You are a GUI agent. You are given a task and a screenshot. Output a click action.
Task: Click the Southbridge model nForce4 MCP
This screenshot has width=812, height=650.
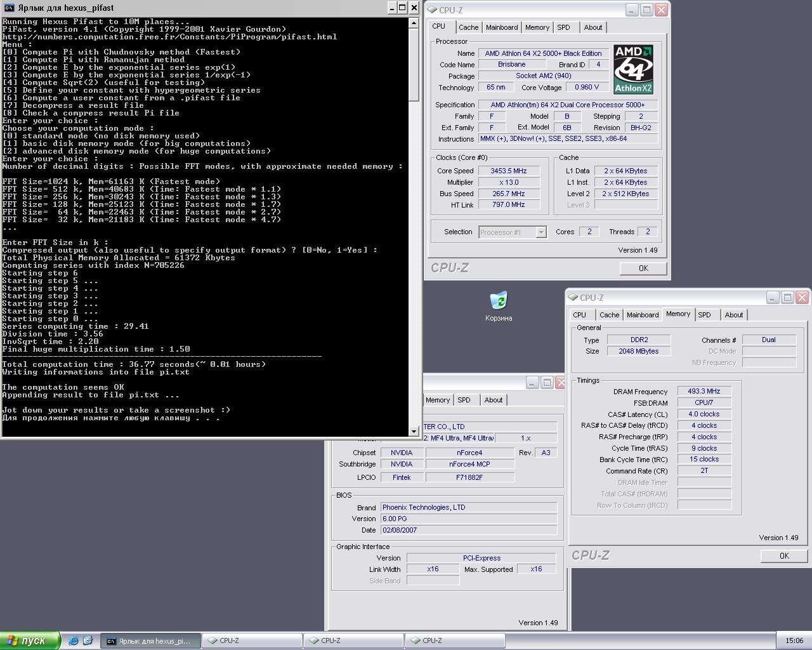pos(469,464)
